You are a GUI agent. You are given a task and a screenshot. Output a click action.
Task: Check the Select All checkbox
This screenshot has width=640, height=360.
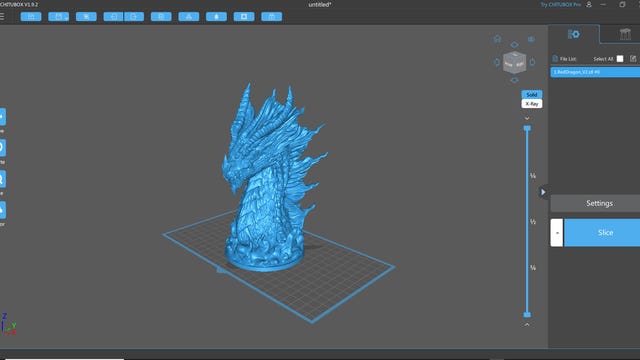[x=620, y=59]
